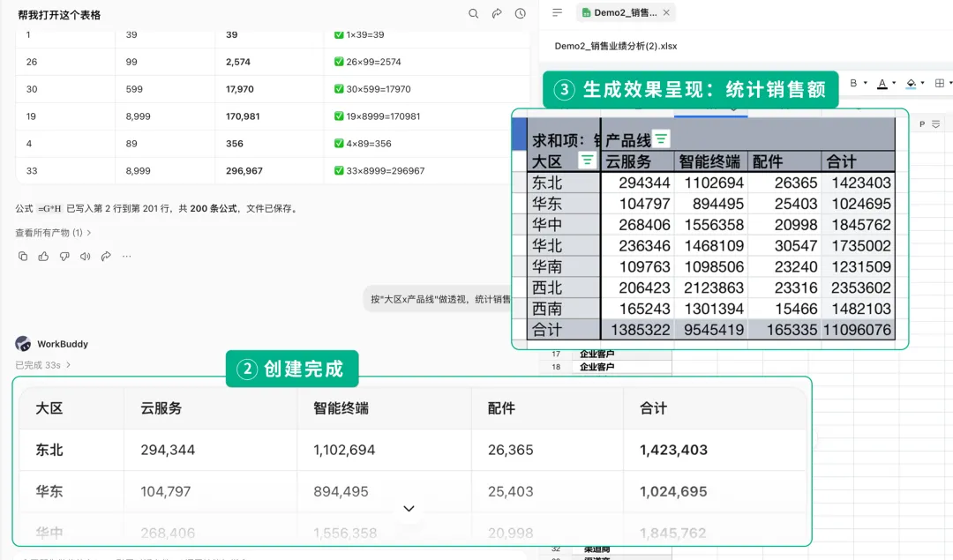Open fill color dropdown arrow

coord(923,83)
